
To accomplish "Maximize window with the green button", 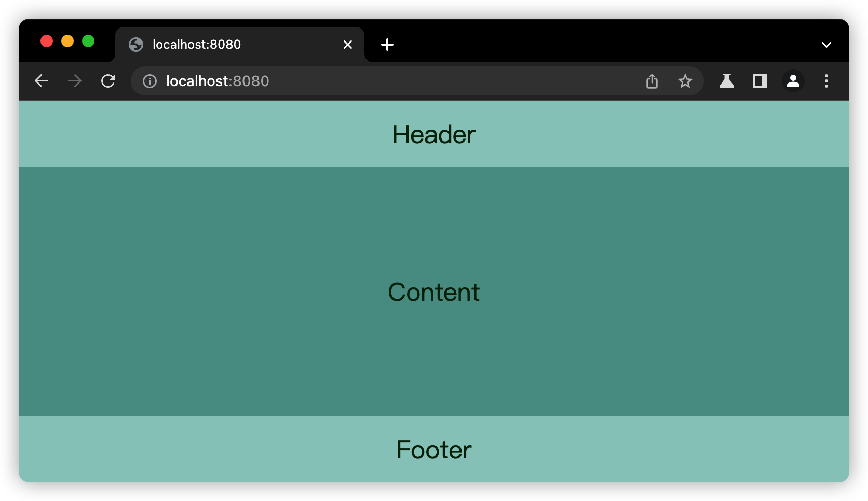I will tap(88, 41).
